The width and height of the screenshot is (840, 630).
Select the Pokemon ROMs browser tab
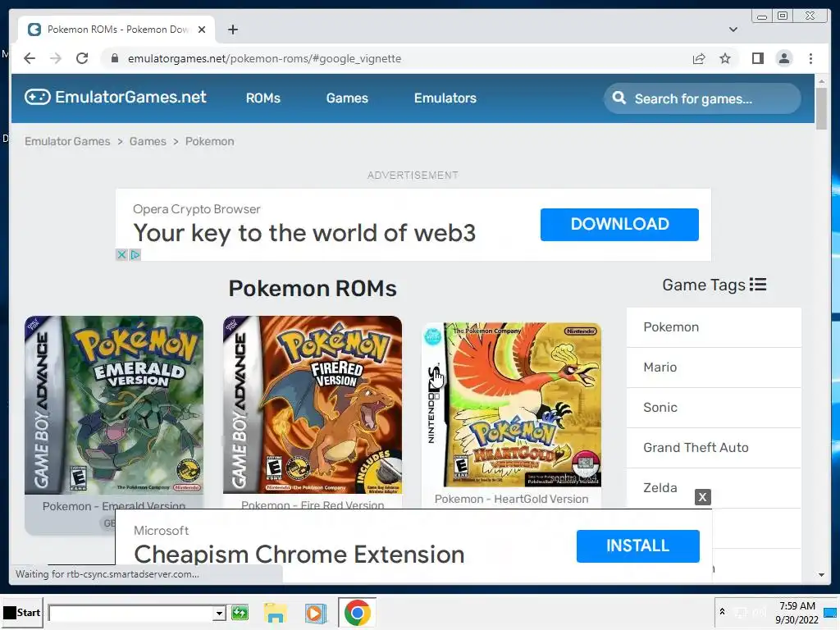coord(116,30)
